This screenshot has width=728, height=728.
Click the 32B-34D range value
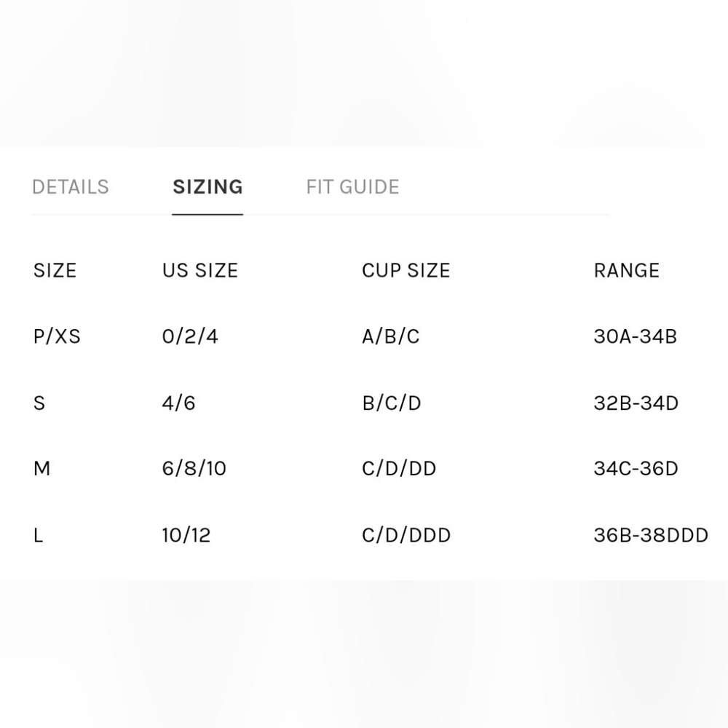pyautogui.click(x=636, y=403)
